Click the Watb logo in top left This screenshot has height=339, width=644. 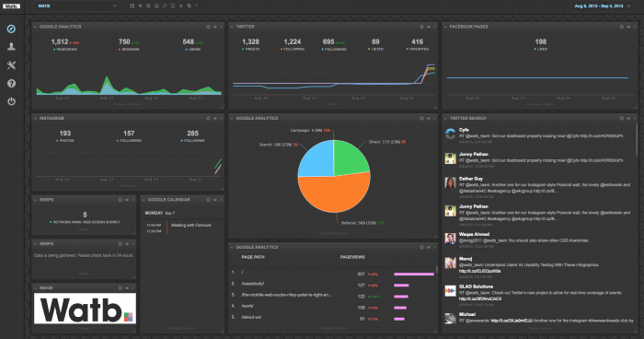click(11, 6)
